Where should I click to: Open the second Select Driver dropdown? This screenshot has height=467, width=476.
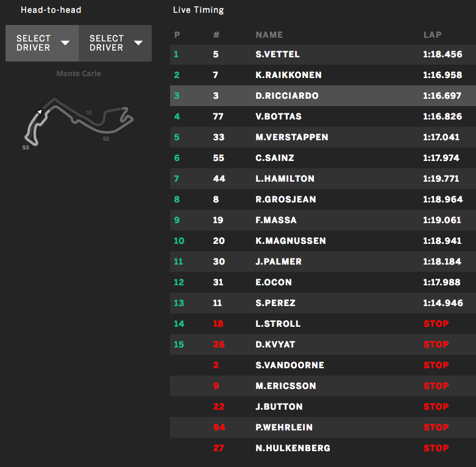coord(115,43)
